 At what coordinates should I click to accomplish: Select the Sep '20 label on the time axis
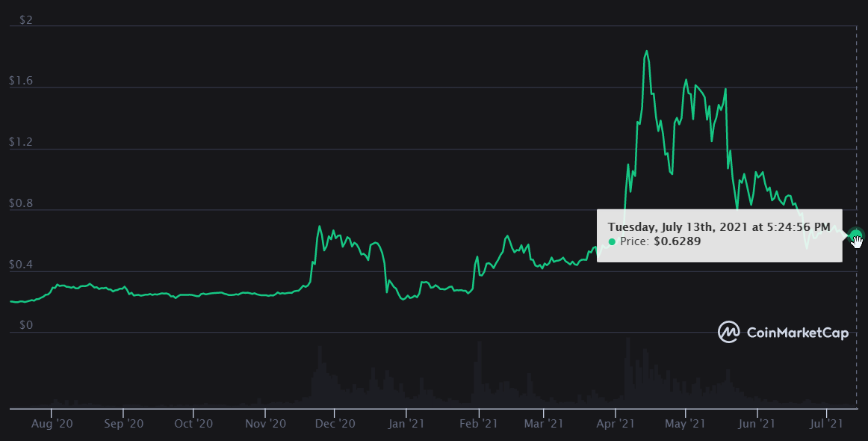(x=123, y=424)
